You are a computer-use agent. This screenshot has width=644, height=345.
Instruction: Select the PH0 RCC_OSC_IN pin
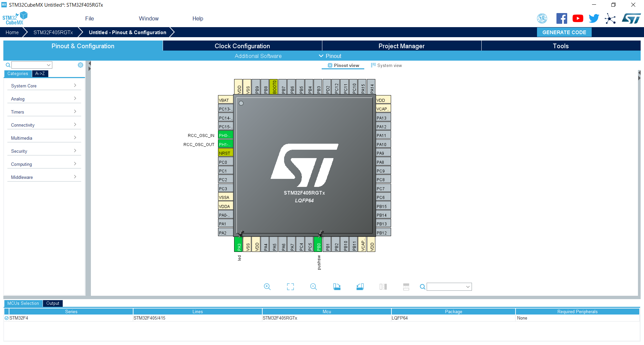pos(225,135)
